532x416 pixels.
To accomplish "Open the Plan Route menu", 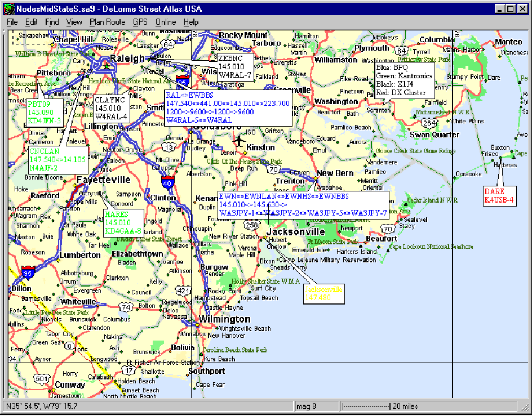I will point(108,22).
